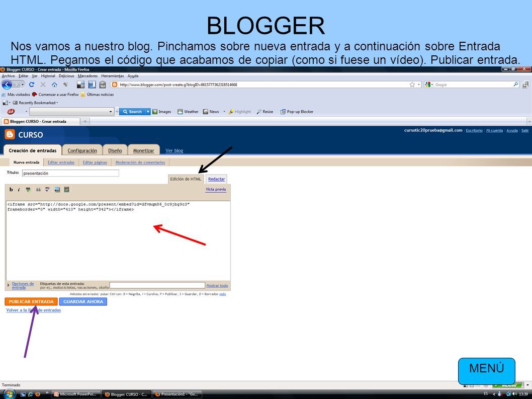This screenshot has width=532, height=399.
Task: Click the Más visitados bookmark
Action: 16,95
